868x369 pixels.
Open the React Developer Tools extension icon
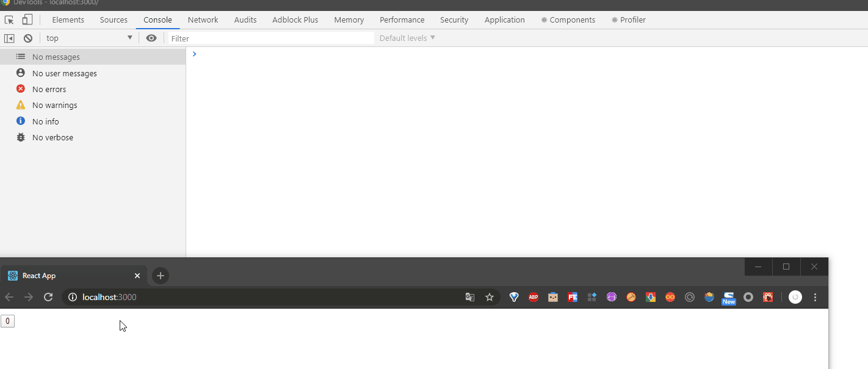(768, 297)
